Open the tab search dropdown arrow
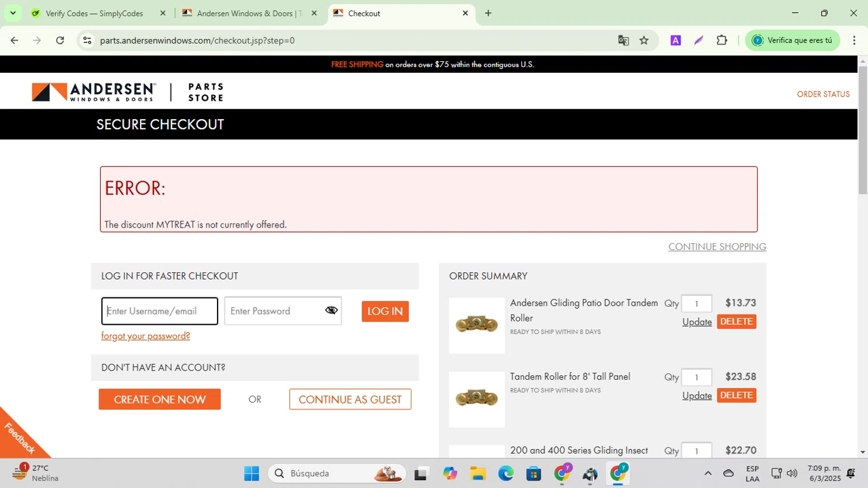The height and width of the screenshot is (488, 868). [x=13, y=13]
